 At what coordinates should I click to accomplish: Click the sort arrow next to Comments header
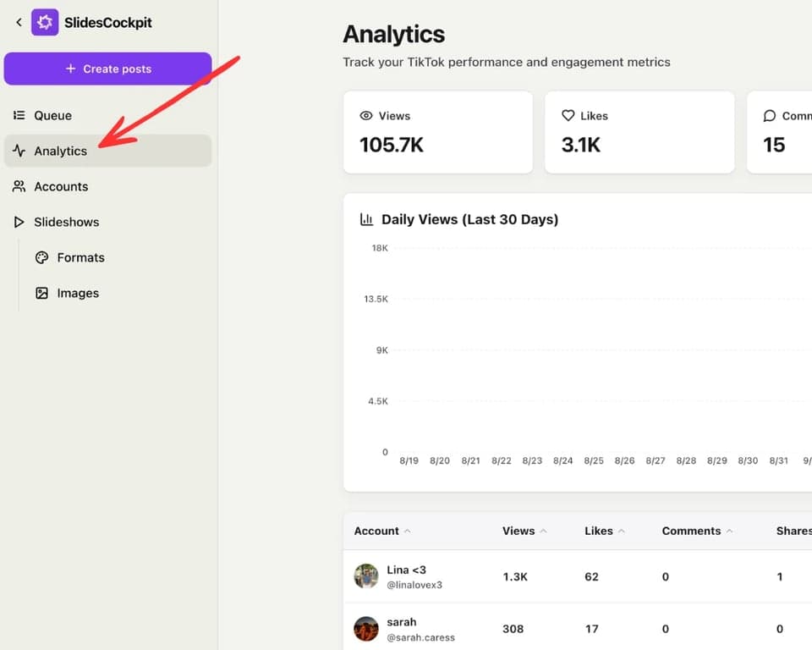(729, 531)
